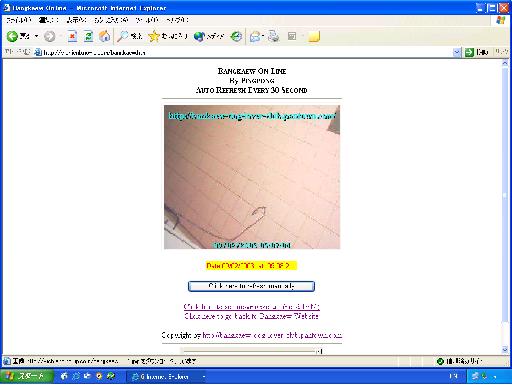Screen dimensions: 512x385
Task: Open the Media globe icon
Action: tap(199, 36)
